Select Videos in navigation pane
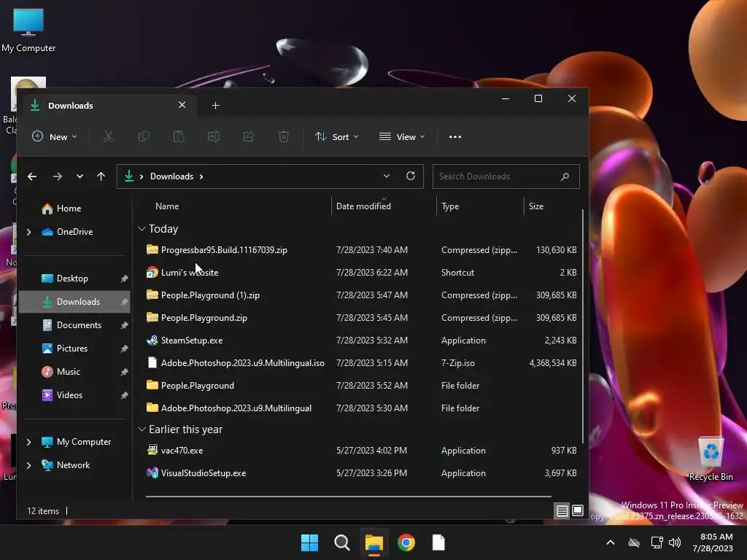The width and height of the screenshot is (747, 560). [x=74, y=394]
